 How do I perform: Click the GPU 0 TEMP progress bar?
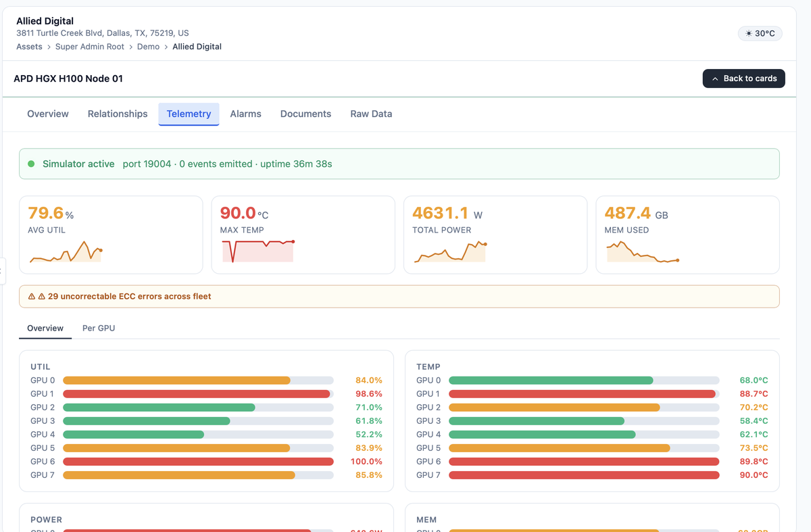click(x=584, y=381)
